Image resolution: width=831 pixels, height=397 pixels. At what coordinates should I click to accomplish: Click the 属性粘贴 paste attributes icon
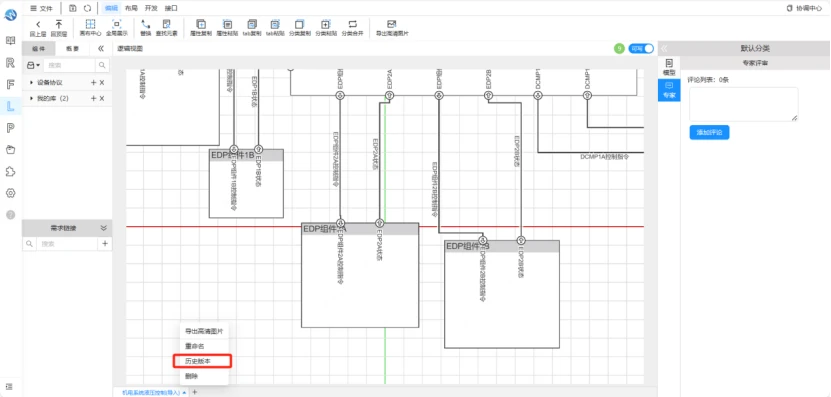coord(227,24)
